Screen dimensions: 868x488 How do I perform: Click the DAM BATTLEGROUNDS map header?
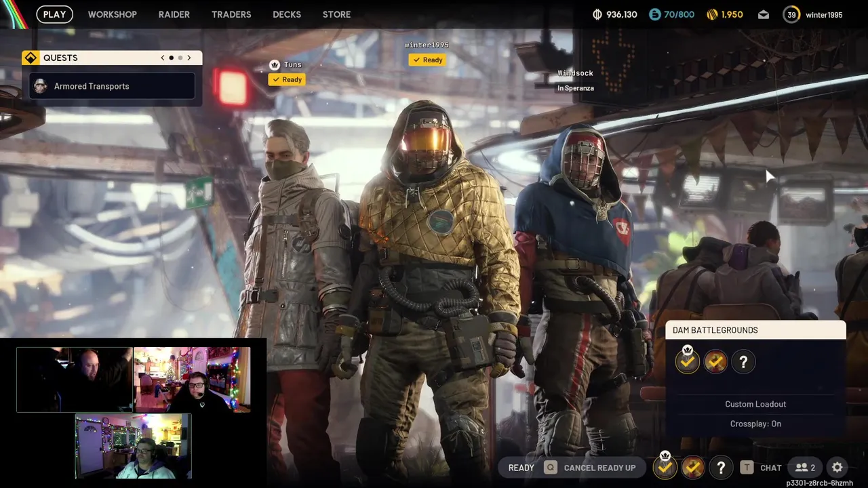755,330
